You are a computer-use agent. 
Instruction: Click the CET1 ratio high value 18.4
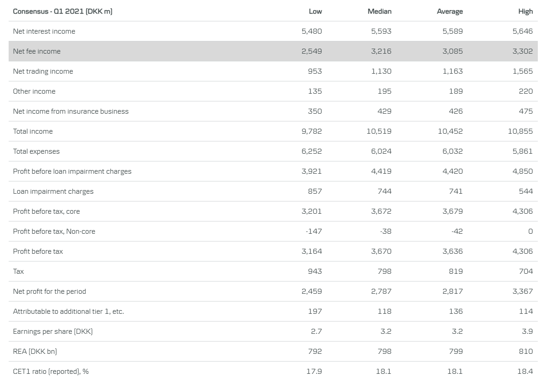coord(525,372)
